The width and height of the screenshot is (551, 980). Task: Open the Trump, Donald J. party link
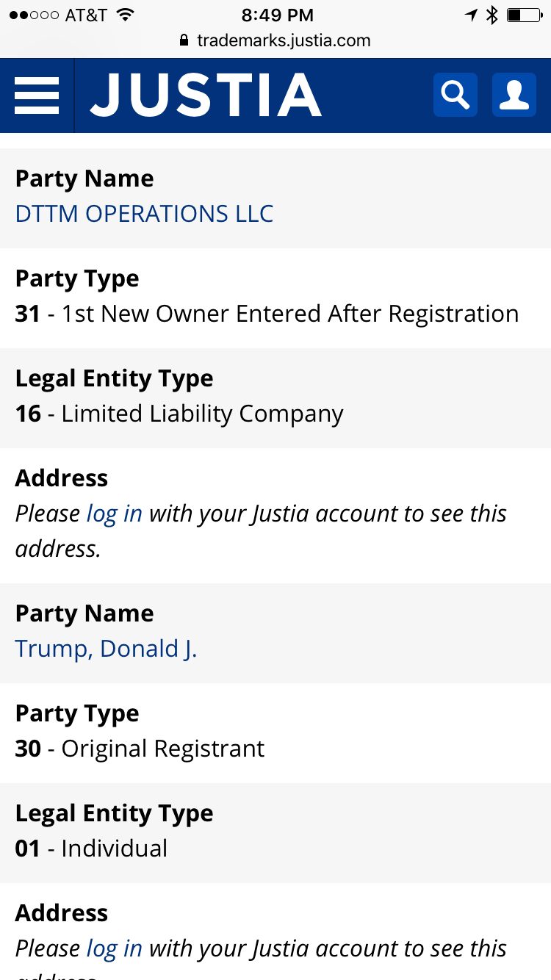click(x=106, y=649)
